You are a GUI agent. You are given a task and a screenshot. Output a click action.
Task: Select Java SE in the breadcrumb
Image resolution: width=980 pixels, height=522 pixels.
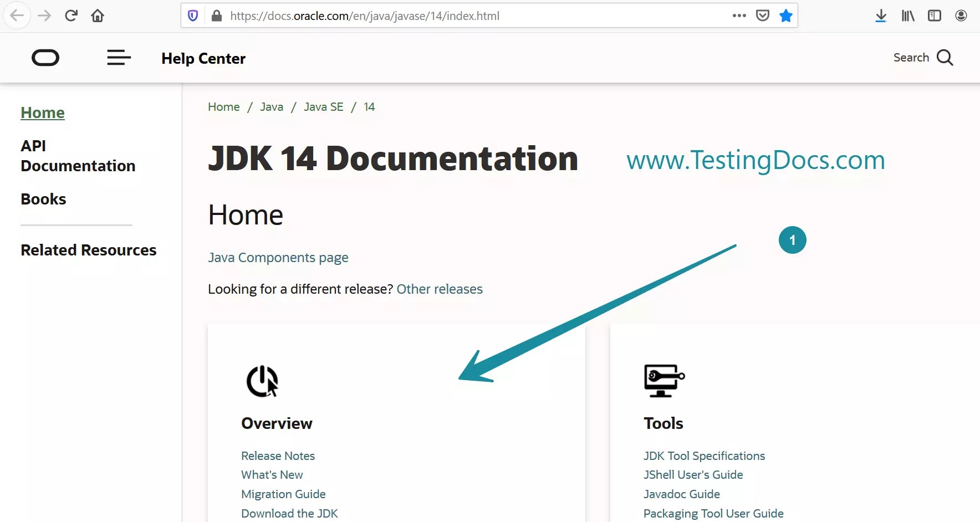(x=323, y=106)
